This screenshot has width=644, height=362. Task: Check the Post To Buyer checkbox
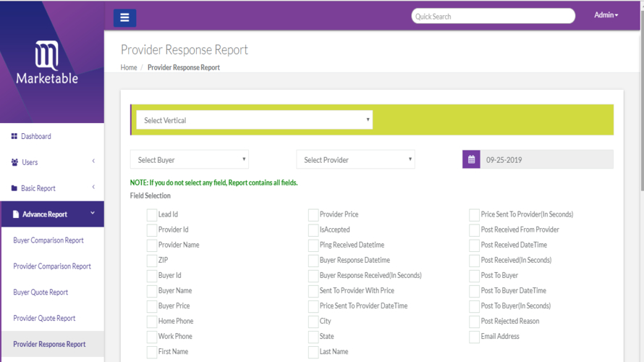475,275
